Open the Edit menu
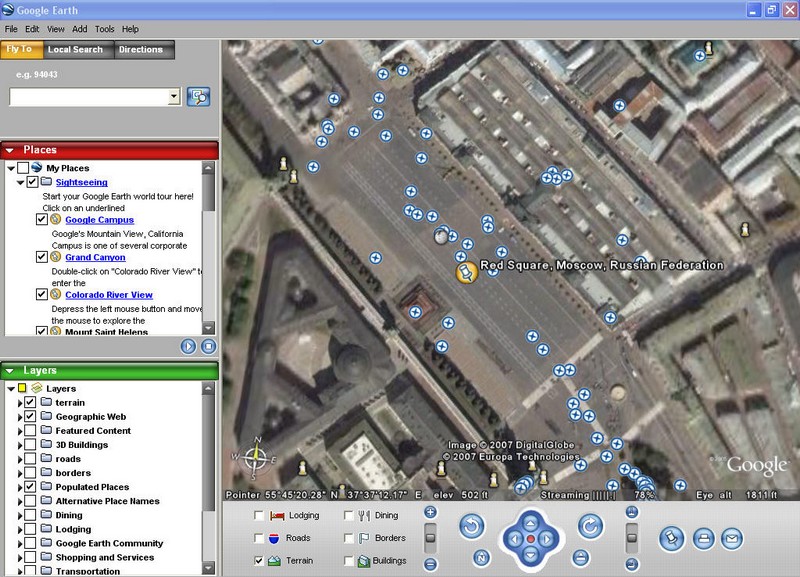 (32, 29)
